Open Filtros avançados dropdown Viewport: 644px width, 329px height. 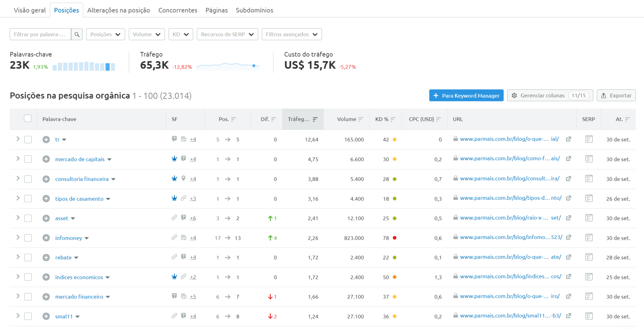click(x=292, y=34)
